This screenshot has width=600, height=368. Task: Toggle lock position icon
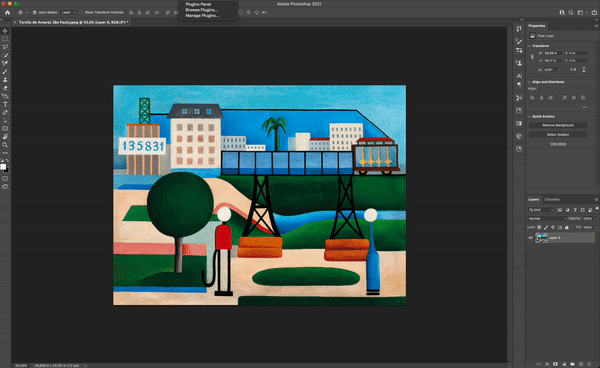tap(553, 227)
